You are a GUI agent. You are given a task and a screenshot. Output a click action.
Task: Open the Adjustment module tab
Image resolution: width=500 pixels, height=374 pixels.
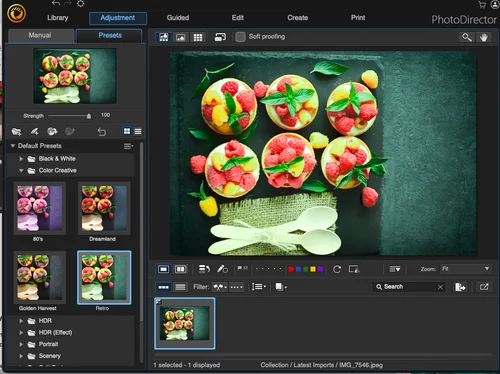coord(118,18)
